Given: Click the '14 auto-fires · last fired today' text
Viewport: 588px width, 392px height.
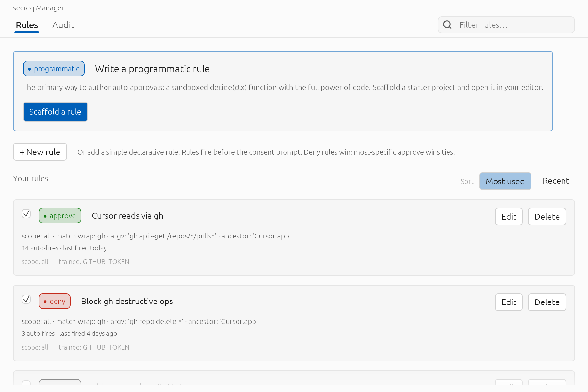Looking at the screenshot, I should pyautogui.click(x=64, y=248).
